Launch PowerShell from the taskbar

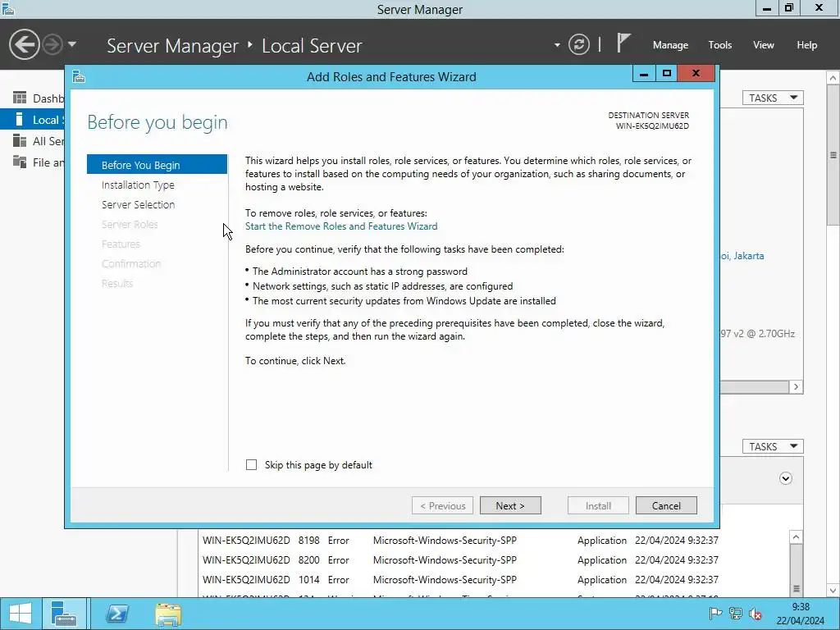point(116,614)
